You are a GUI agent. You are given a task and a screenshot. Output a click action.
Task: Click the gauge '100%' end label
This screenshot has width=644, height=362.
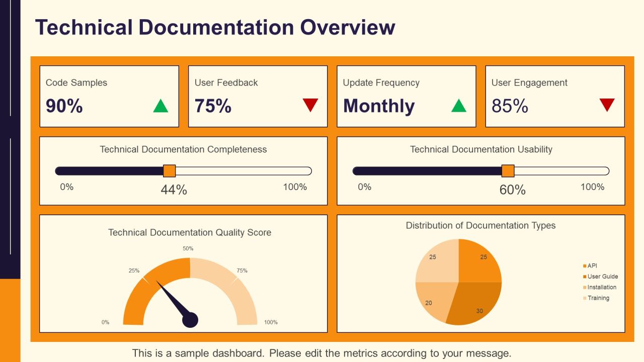(x=271, y=322)
